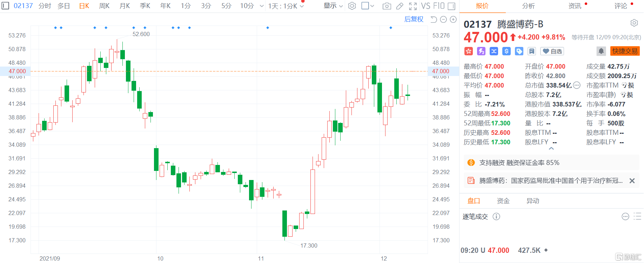Click the purple lightning Level 2 icon

[481, 51]
